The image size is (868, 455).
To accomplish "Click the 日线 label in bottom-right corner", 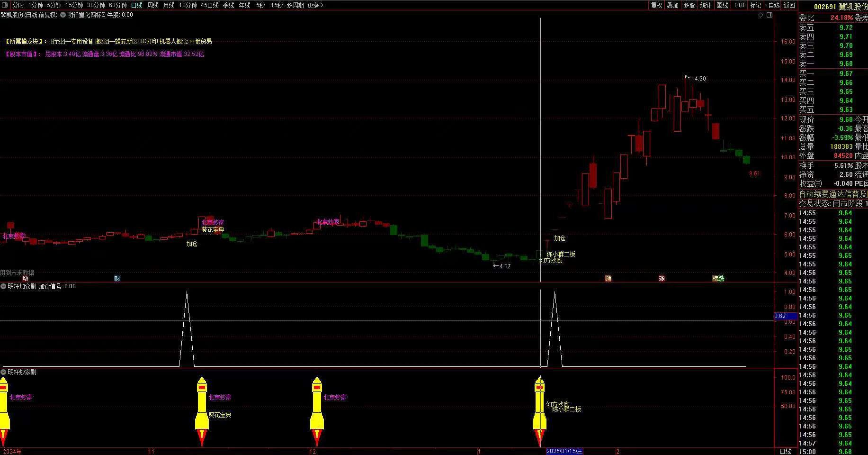I will tap(786, 451).
